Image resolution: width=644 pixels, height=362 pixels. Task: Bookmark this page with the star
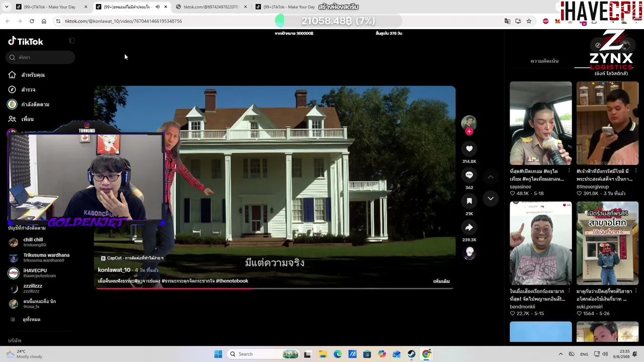529,21
